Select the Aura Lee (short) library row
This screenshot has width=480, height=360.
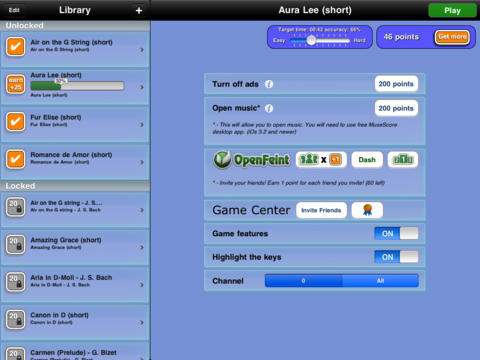pos(75,87)
